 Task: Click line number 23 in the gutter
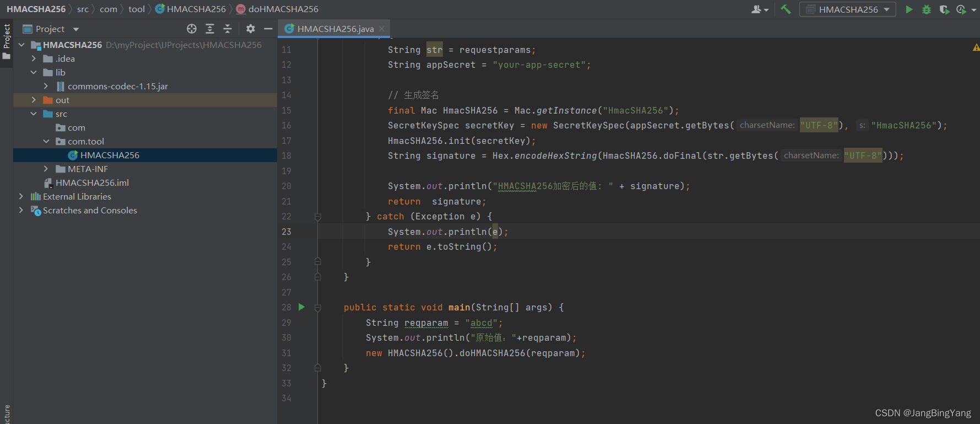[286, 232]
